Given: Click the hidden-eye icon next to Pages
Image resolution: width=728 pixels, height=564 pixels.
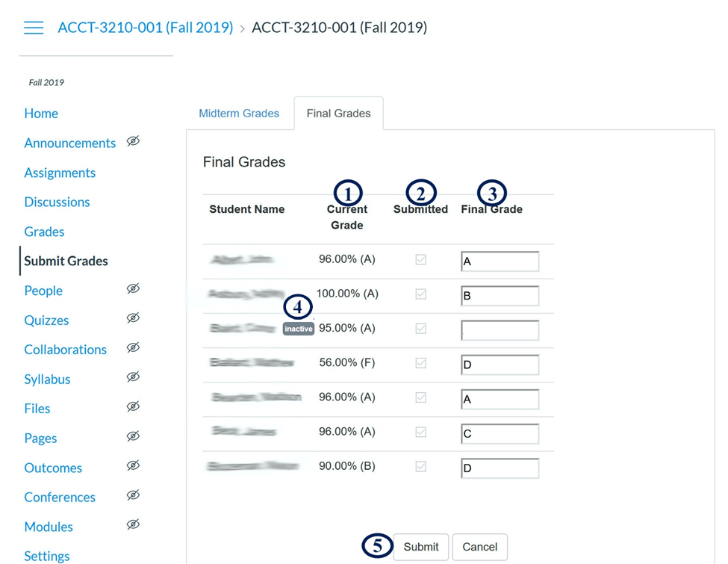Looking at the screenshot, I should (x=133, y=436).
